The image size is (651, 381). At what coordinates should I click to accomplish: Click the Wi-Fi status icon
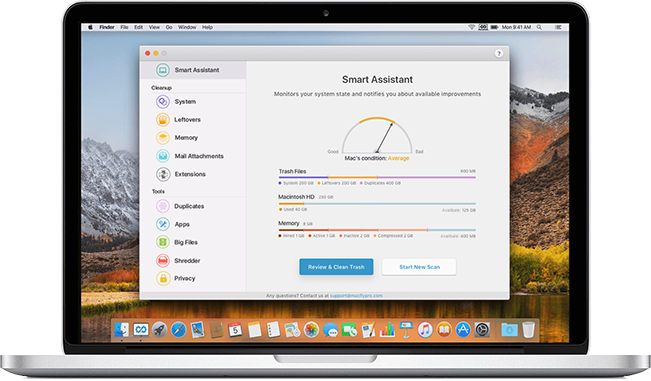(x=472, y=27)
